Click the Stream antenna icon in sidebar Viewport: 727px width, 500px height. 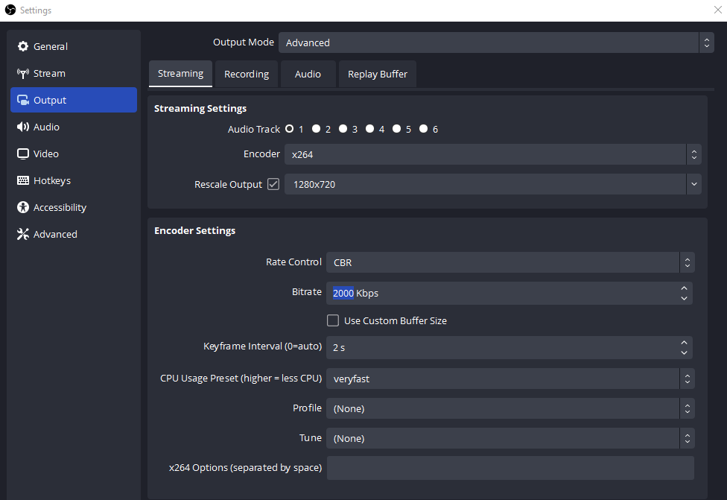pyautogui.click(x=23, y=73)
